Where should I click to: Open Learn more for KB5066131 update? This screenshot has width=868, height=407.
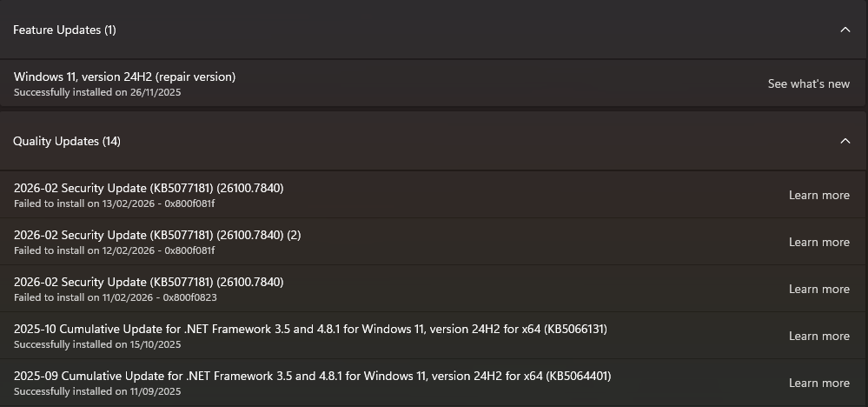pos(818,336)
